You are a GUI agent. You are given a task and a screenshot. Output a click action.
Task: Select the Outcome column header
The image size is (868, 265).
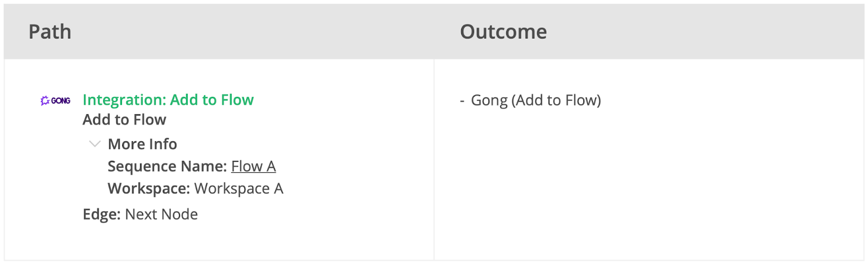[503, 31]
